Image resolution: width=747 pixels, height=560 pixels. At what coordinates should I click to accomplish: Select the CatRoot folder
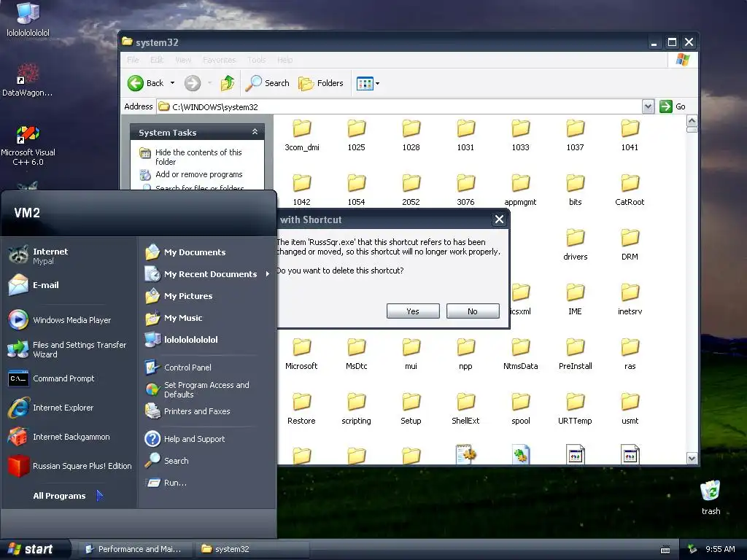tap(630, 190)
